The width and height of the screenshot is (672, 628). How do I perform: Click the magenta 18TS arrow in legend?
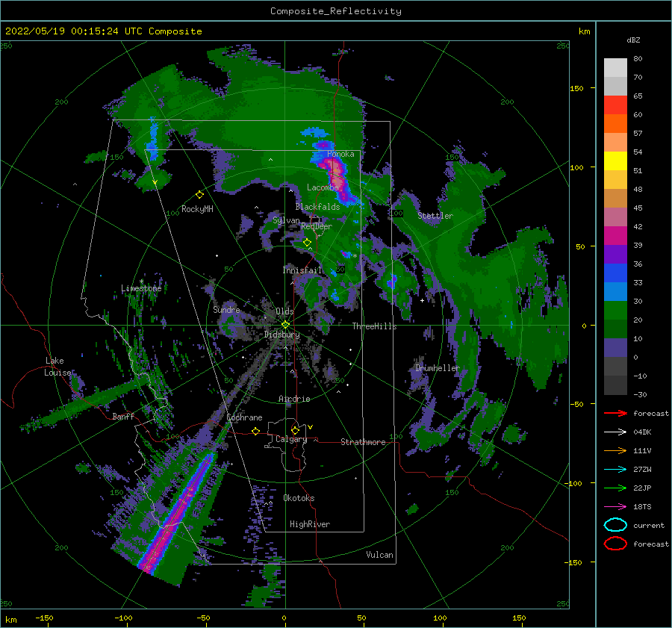tap(615, 507)
